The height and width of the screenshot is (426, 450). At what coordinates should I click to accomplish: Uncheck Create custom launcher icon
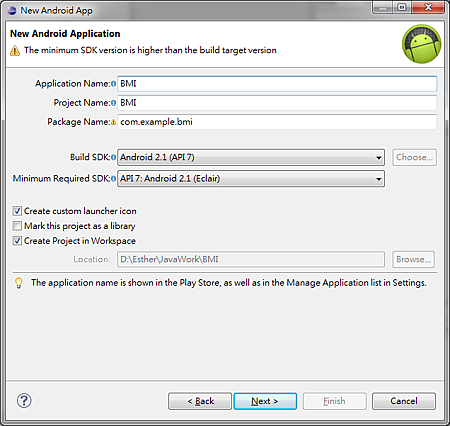pyautogui.click(x=17, y=211)
